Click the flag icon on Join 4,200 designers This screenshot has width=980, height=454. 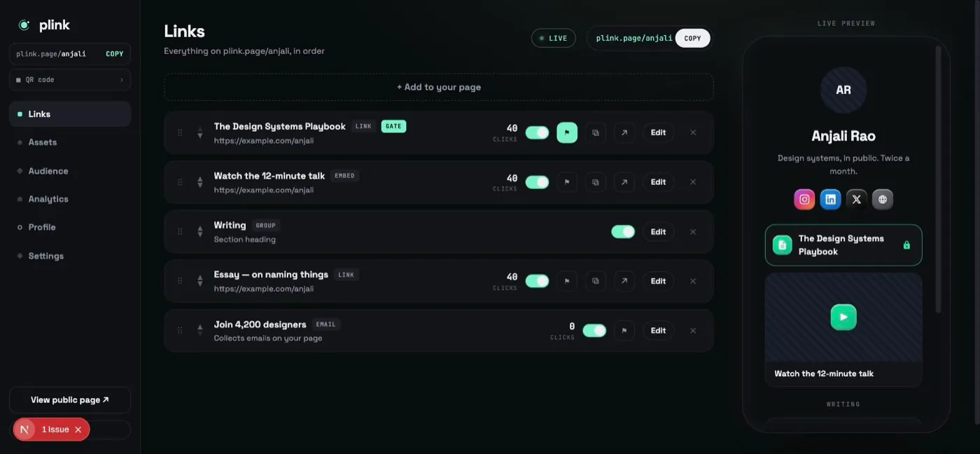[624, 330]
